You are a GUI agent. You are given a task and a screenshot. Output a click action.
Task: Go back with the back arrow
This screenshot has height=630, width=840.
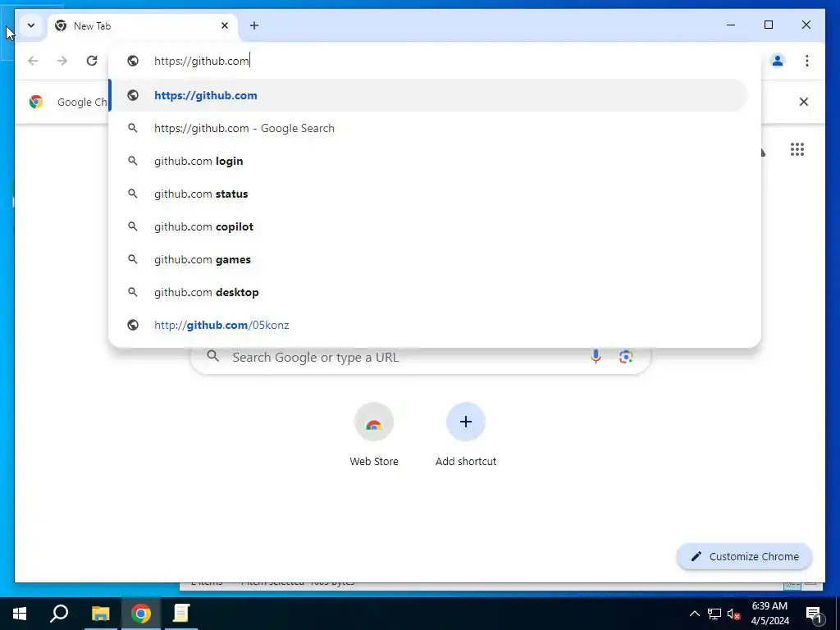coord(33,61)
